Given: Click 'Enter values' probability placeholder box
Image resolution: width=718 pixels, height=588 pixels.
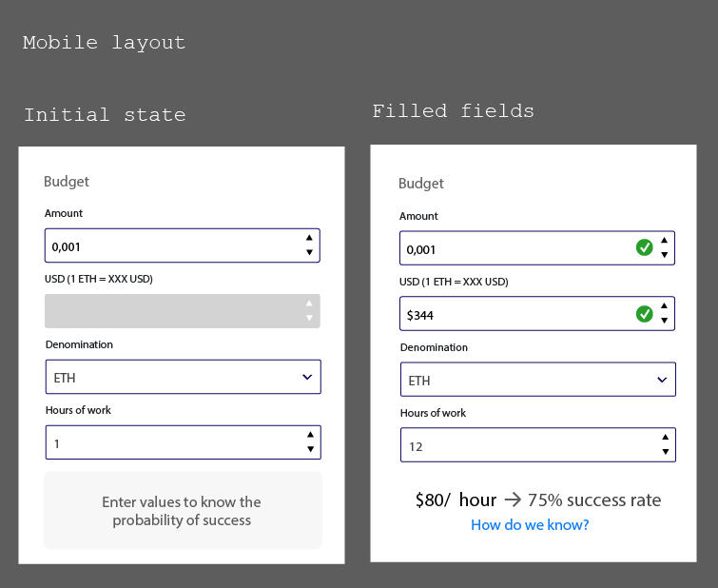Looking at the screenshot, I should [x=182, y=511].
